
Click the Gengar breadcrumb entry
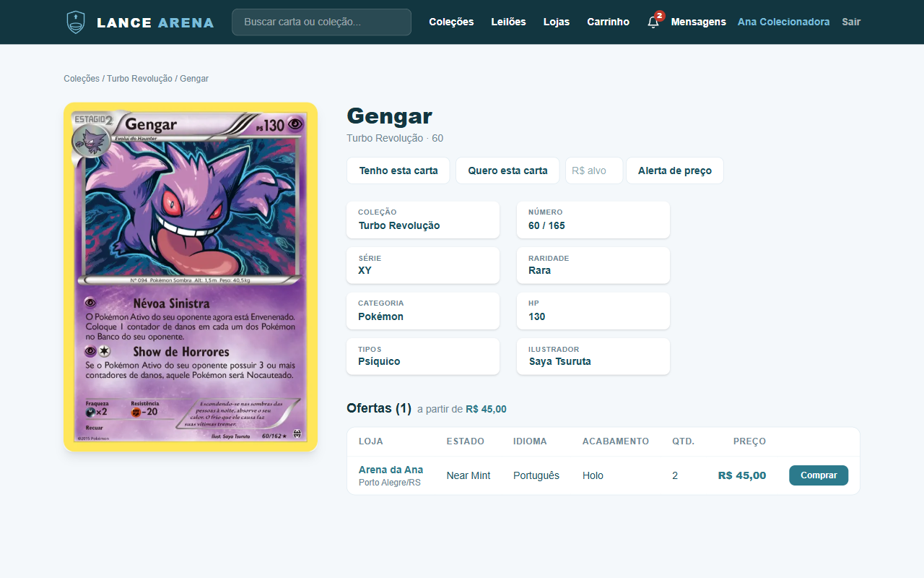[194, 79]
